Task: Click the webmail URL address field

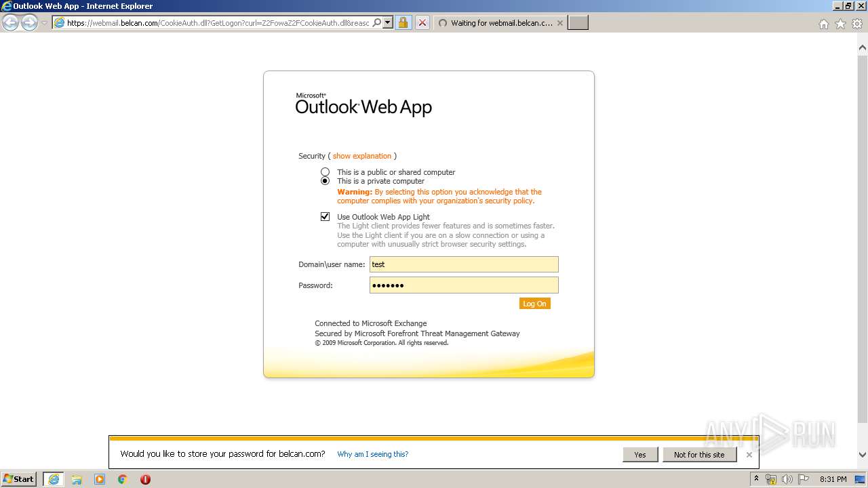Action: [x=218, y=22]
